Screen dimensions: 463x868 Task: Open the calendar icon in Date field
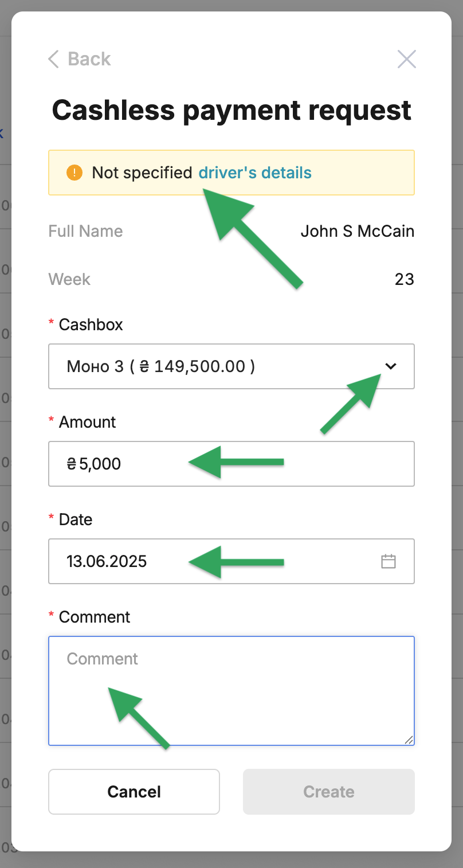click(x=389, y=561)
